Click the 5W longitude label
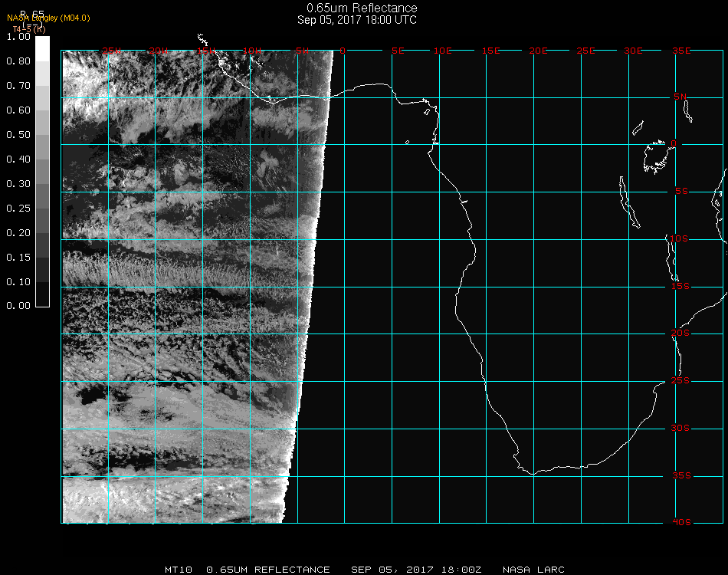 coord(302,51)
